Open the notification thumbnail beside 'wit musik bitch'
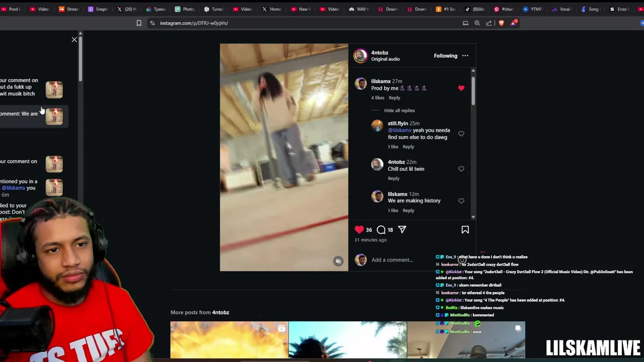The width and height of the screenshot is (644, 362). click(x=54, y=89)
